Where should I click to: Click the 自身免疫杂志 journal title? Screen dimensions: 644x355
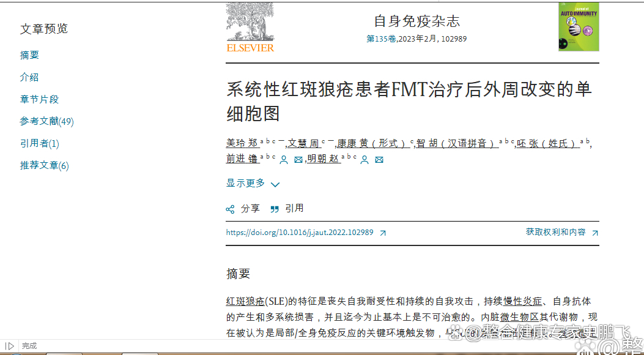click(418, 20)
